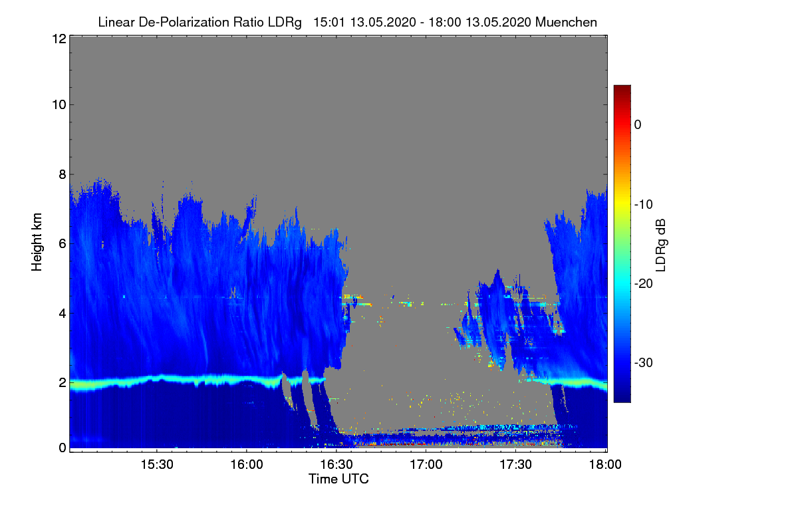Click the '2' height tick label
The width and height of the screenshot is (798, 532).
[61, 382]
